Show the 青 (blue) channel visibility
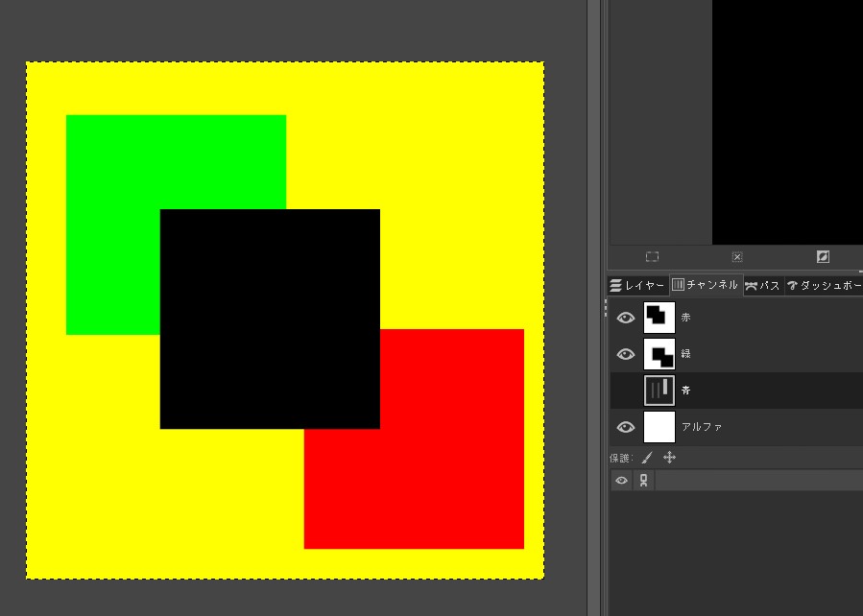The width and height of the screenshot is (863, 616). pos(626,391)
